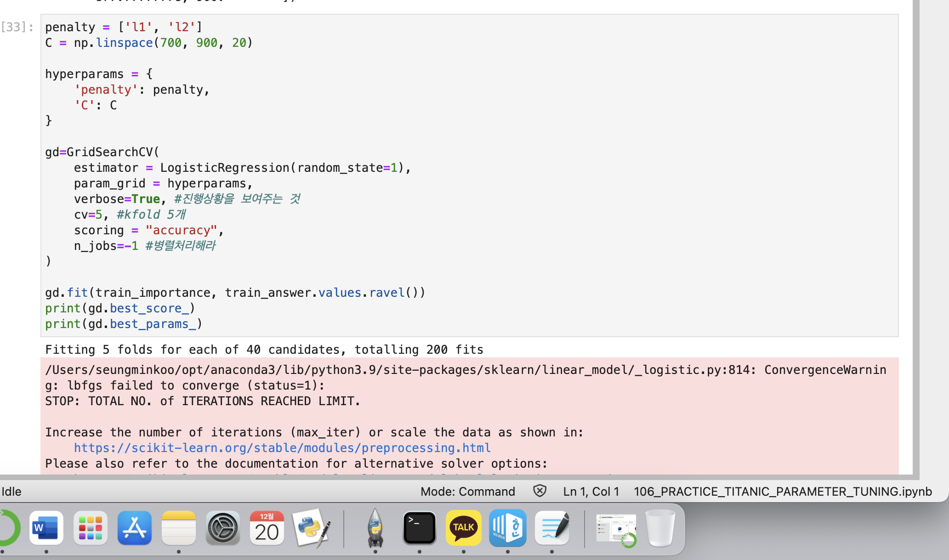
Task: Open the scikit-learn preprocessing.html link
Action: pyautogui.click(x=282, y=448)
